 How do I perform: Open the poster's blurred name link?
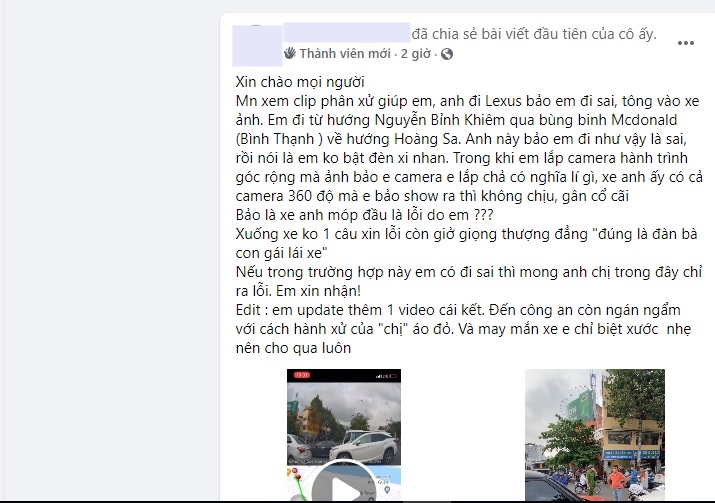click(347, 32)
